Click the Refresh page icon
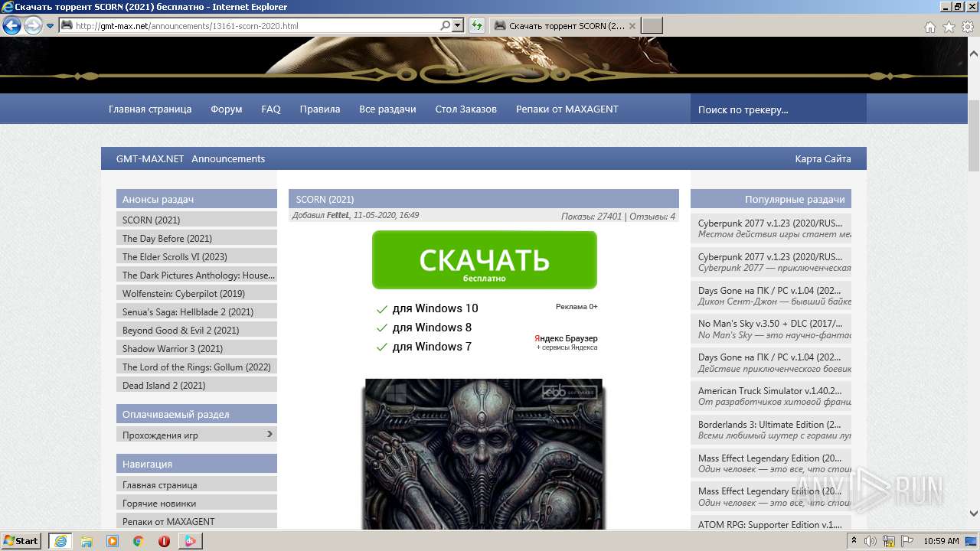980x551 pixels. [477, 25]
